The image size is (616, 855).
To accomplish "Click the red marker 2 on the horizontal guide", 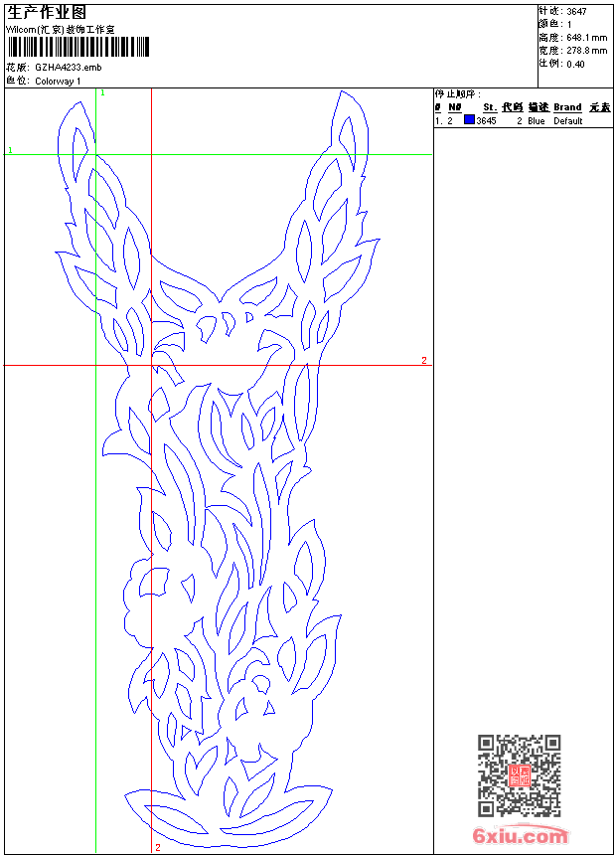I will click(423, 360).
